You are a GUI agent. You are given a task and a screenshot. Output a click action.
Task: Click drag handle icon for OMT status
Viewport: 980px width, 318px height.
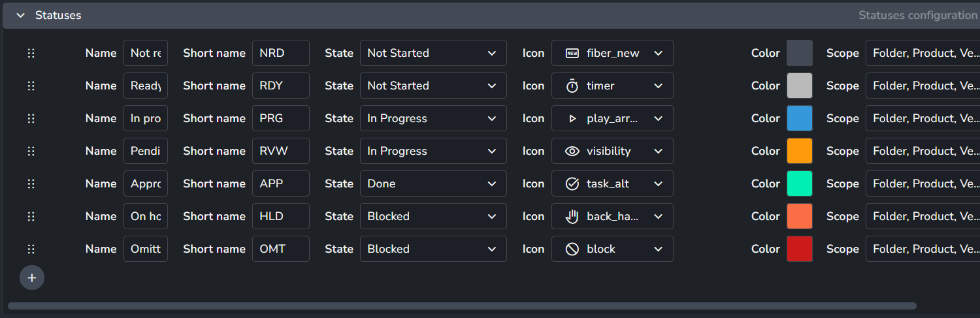pos(31,249)
